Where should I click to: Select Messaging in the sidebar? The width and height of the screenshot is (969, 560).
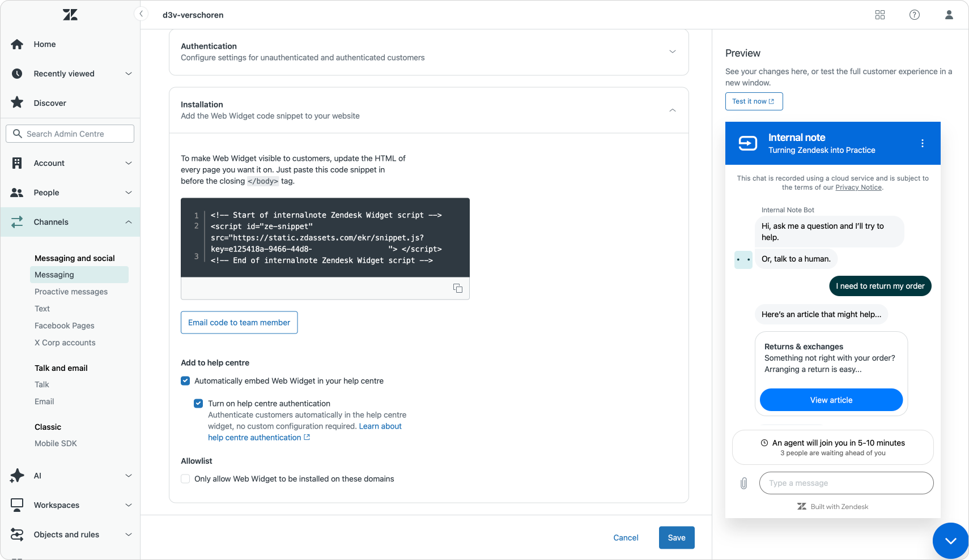tap(79, 275)
